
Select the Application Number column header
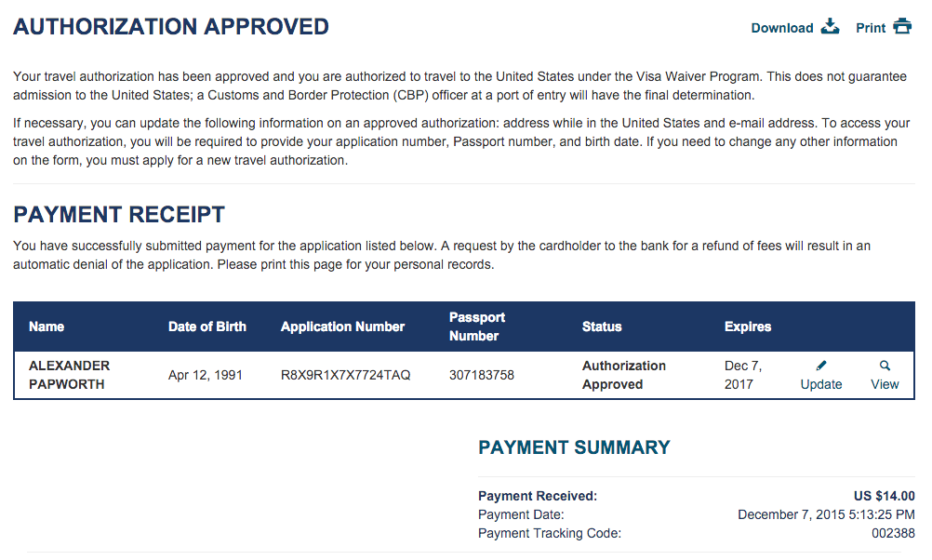342,327
